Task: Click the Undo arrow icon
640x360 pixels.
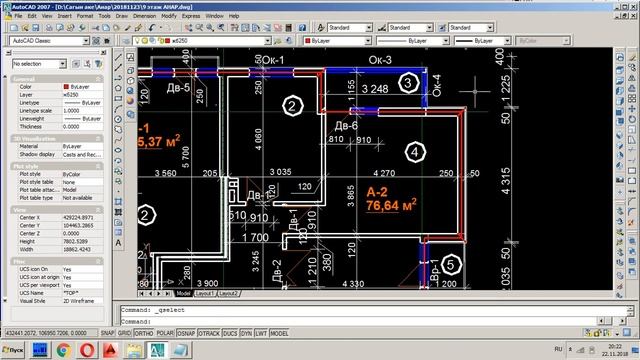Action: [x=151, y=28]
